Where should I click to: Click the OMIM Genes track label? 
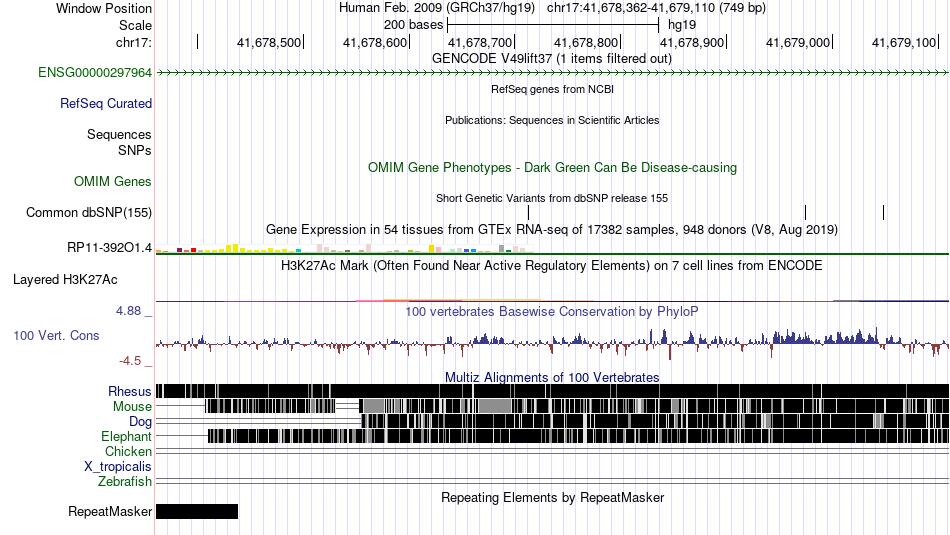click(x=113, y=182)
